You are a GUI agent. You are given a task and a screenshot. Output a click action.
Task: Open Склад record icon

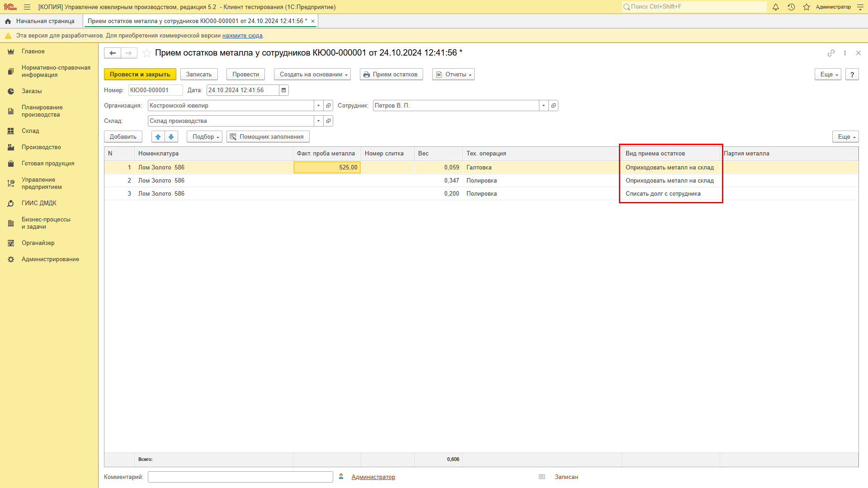(x=329, y=121)
